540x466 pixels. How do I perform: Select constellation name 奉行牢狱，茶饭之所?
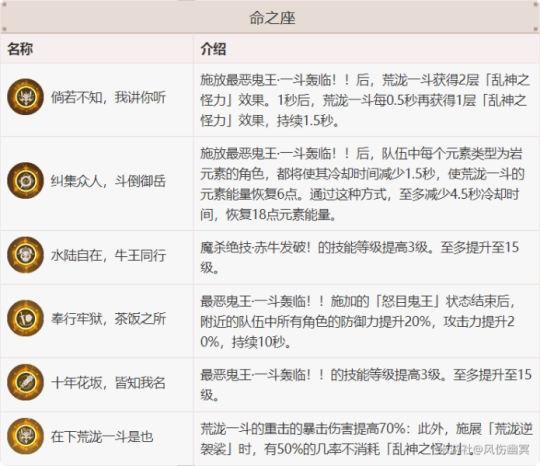108,318
